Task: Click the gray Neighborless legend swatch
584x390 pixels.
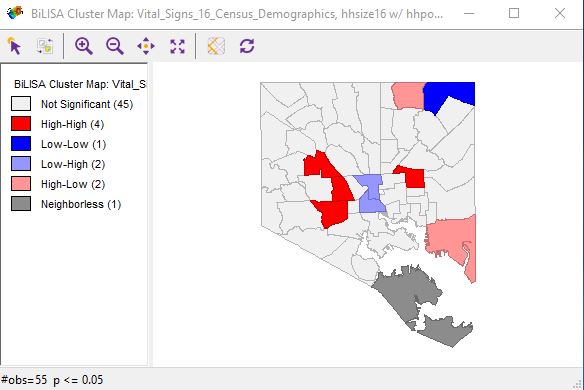Action: coord(21,204)
